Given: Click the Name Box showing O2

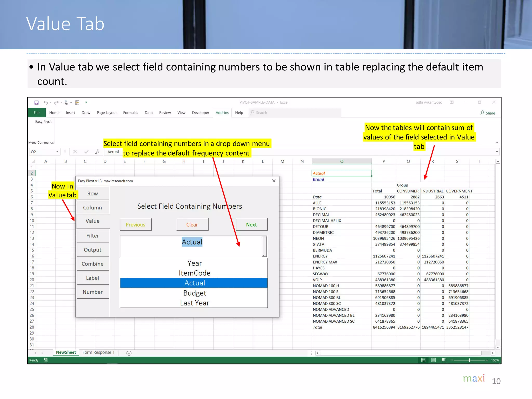Looking at the screenshot, I should point(44,152).
